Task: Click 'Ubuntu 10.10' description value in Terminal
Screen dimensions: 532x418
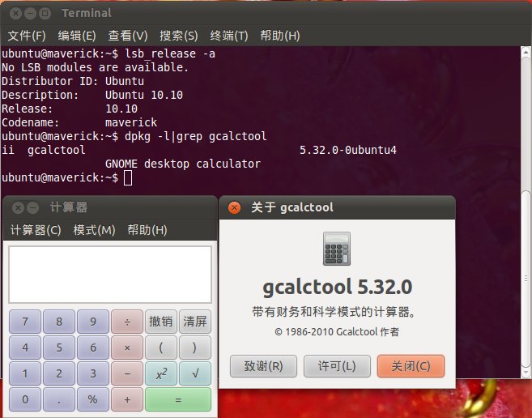Action: click(144, 95)
